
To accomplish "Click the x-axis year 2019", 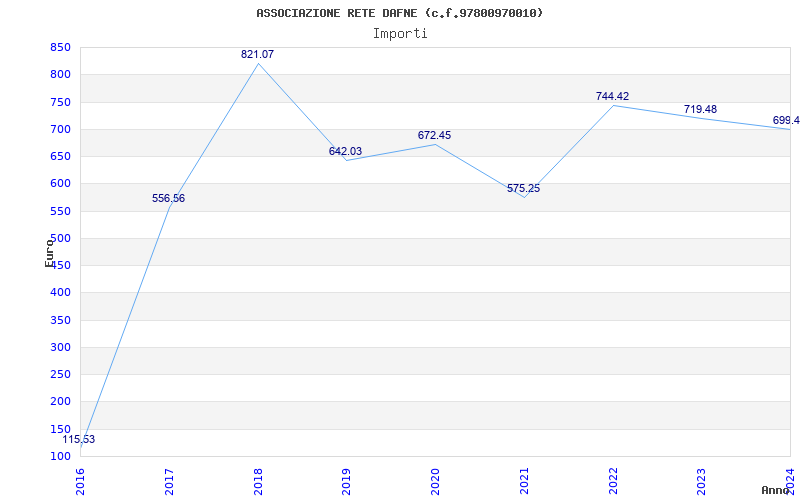I will coord(347,482).
